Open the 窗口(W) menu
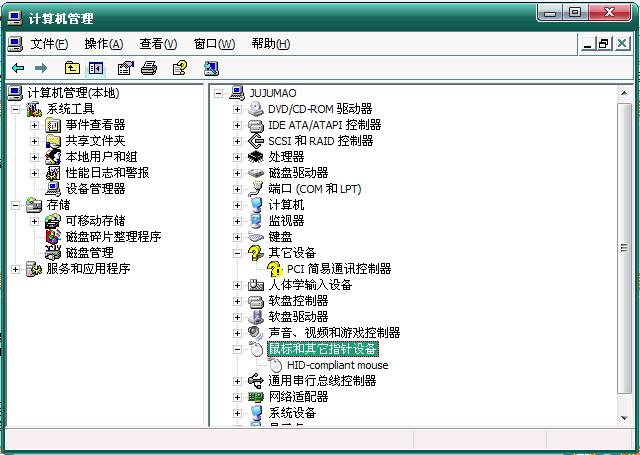Screen dimensions: 640x455 214,44
